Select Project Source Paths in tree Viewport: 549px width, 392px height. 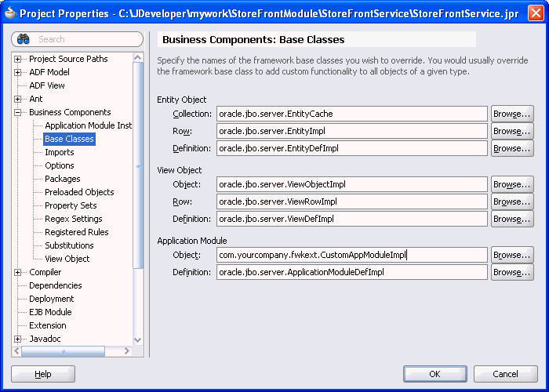click(68, 59)
